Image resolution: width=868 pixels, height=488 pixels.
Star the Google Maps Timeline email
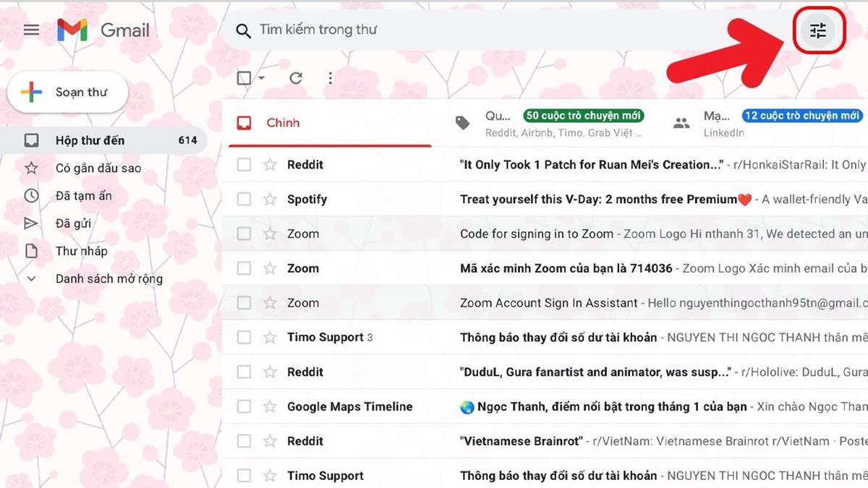[x=270, y=407]
